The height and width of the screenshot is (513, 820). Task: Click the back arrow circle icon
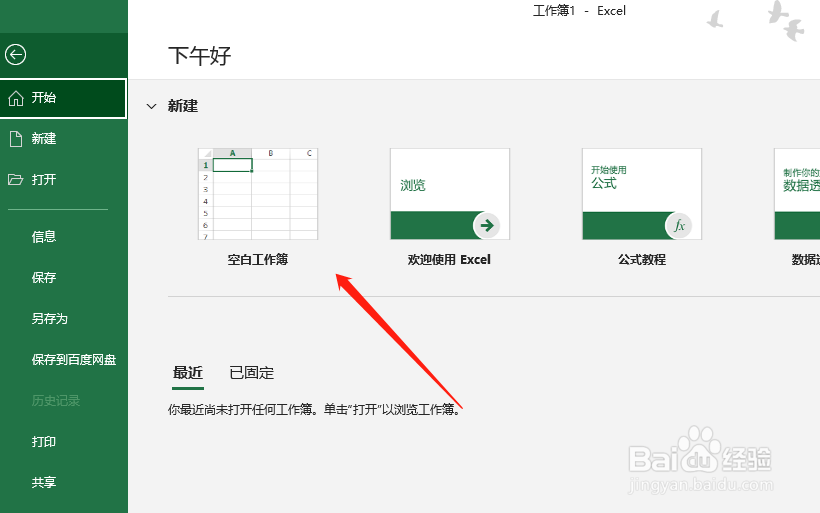coord(15,54)
